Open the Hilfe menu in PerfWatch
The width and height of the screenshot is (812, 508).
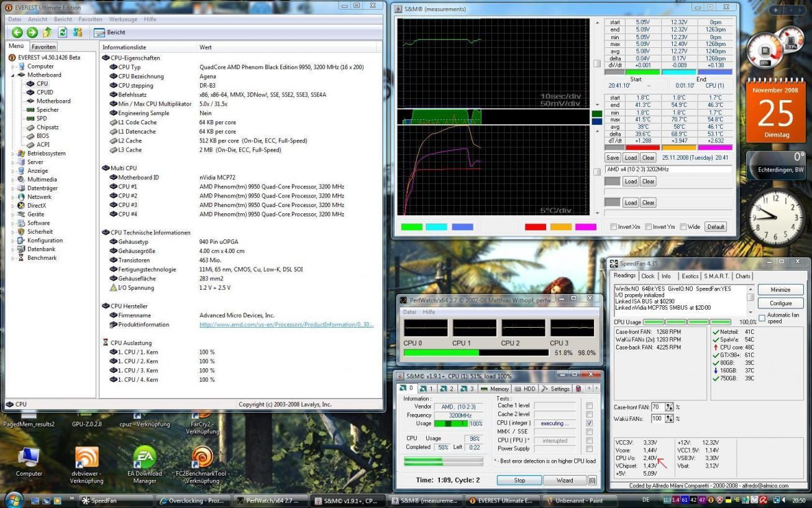(x=429, y=312)
